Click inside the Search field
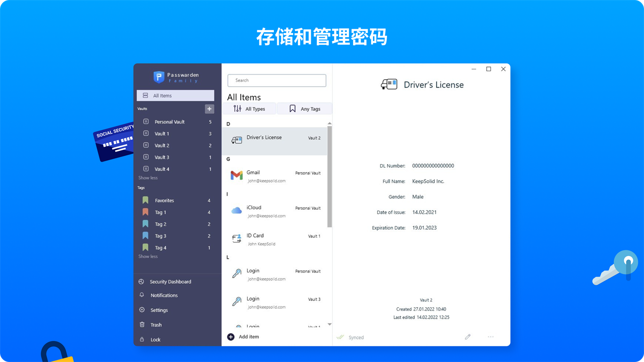This screenshot has width=644, height=362. click(x=277, y=80)
